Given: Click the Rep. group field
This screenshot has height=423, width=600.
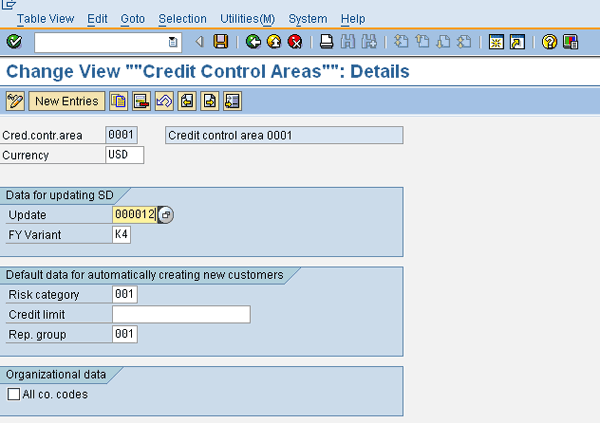Looking at the screenshot, I should click(x=125, y=334).
